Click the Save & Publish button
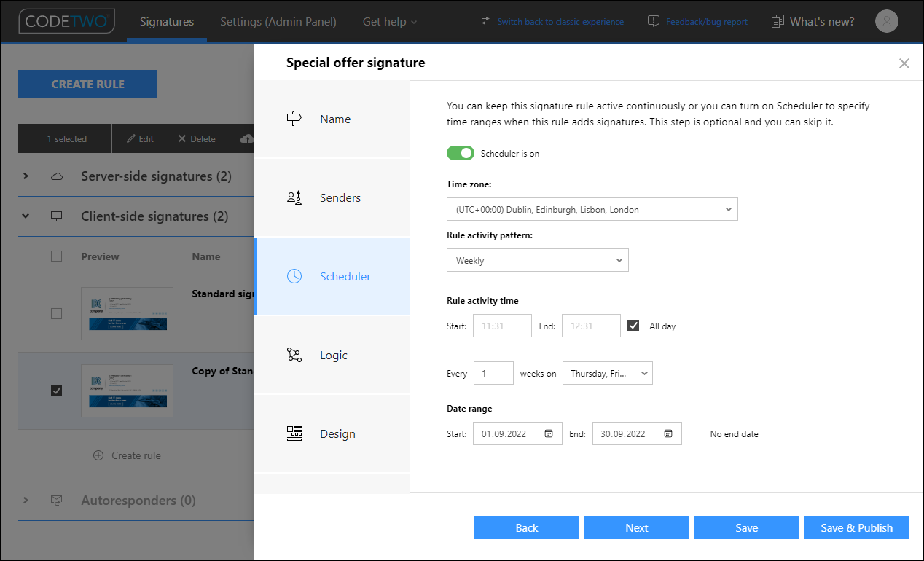924x561 pixels. [x=857, y=527]
